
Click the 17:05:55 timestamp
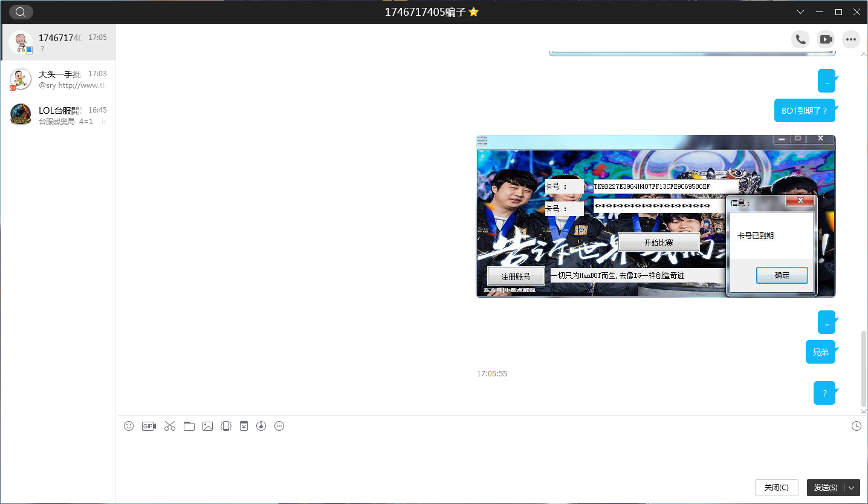(x=492, y=374)
